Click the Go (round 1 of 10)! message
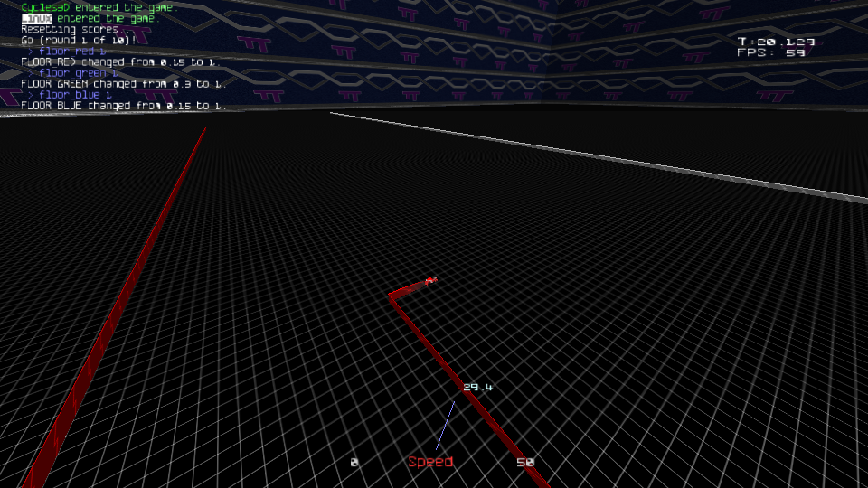 tap(79, 40)
